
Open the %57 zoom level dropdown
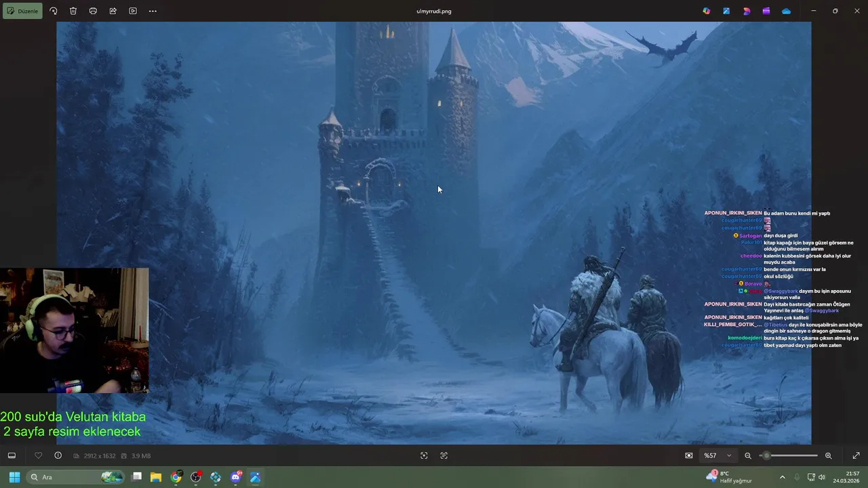717,455
